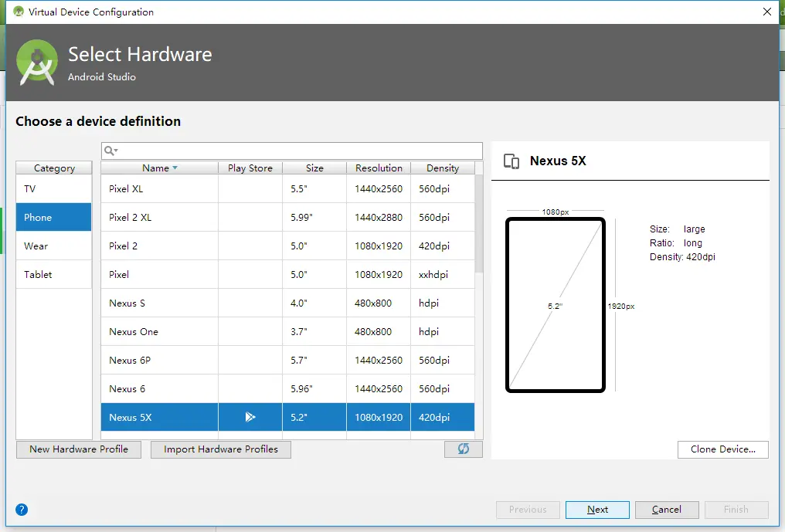Click Import Hardware Profiles button
785x532 pixels.
pos(221,449)
